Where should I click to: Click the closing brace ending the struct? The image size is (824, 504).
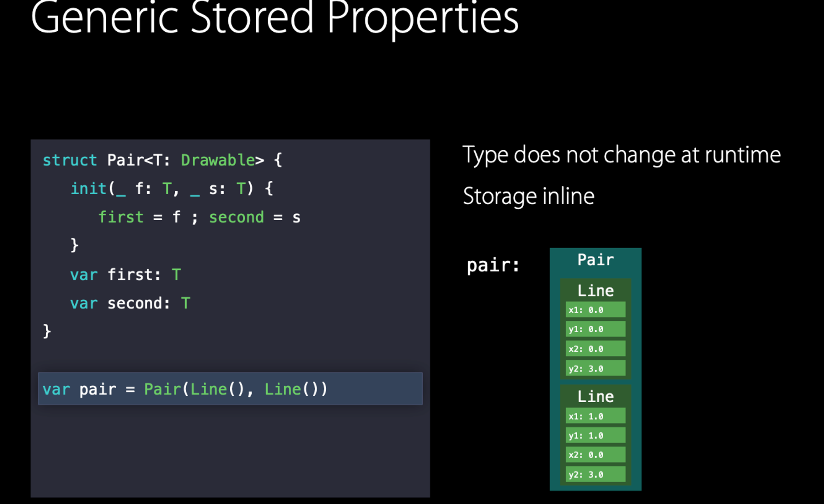[47, 331]
